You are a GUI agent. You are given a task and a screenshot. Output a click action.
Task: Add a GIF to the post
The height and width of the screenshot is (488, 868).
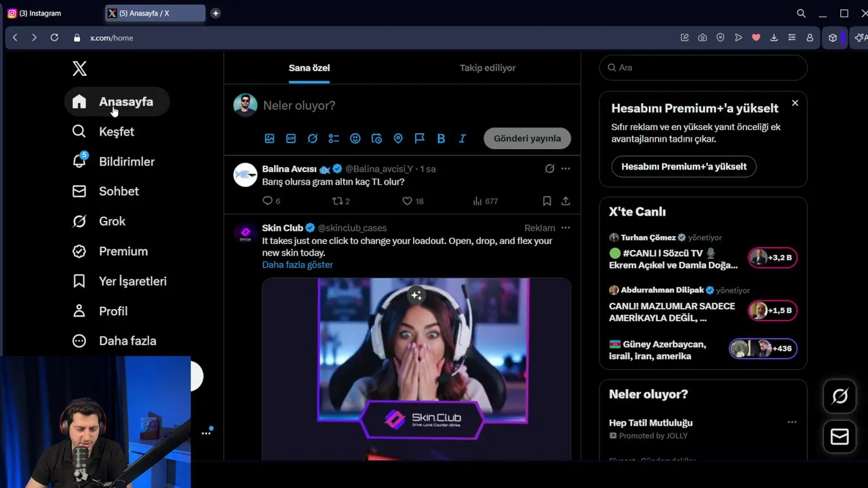[x=291, y=138]
